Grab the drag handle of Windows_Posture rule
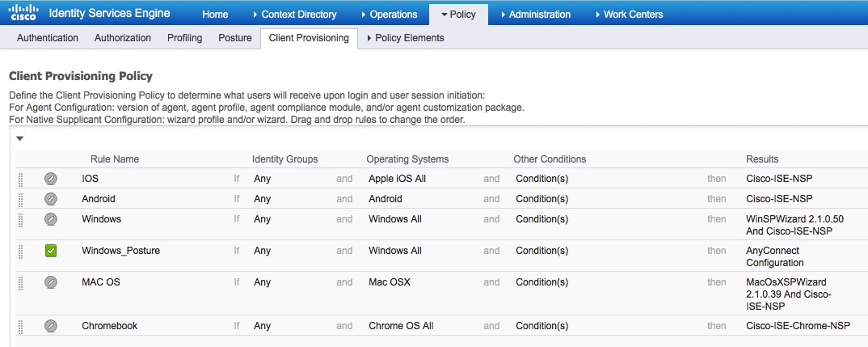The image size is (868, 347). (21, 251)
